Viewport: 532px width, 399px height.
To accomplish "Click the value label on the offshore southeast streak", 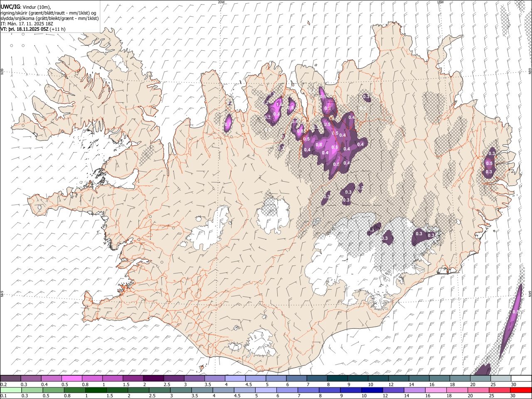I will pyautogui.click(x=515, y=312).
